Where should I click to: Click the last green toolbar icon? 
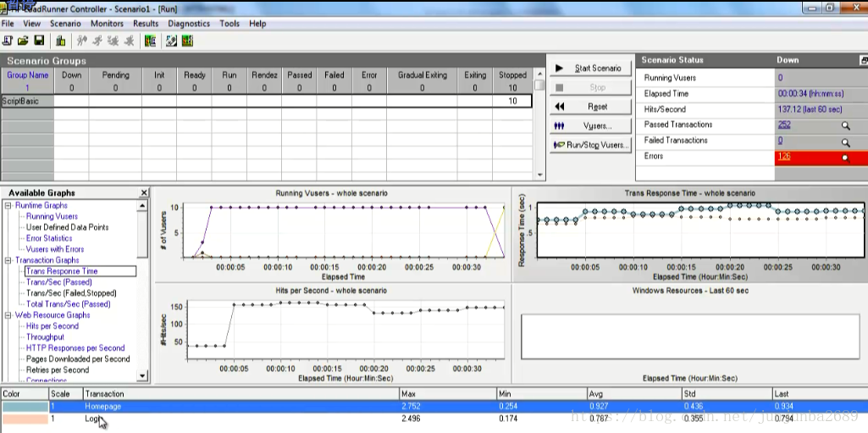[187, 41]
